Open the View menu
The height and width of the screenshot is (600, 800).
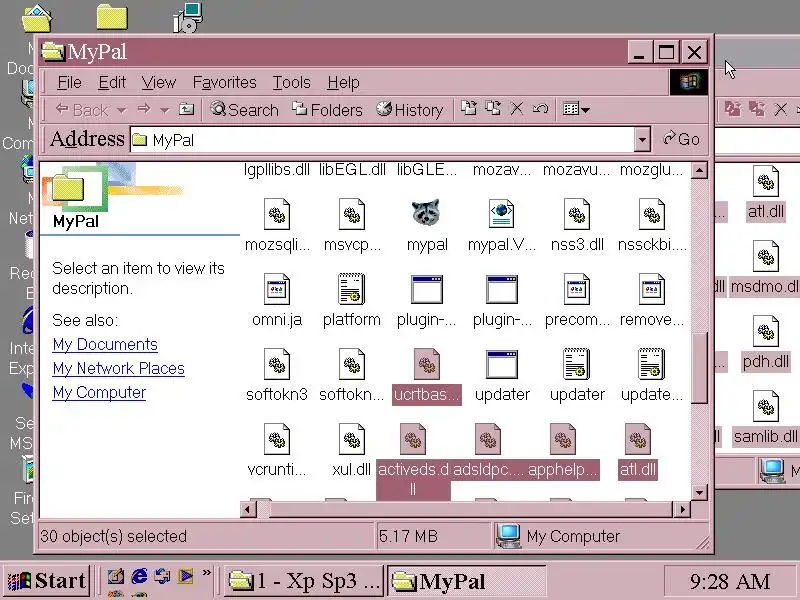[159, 82]
